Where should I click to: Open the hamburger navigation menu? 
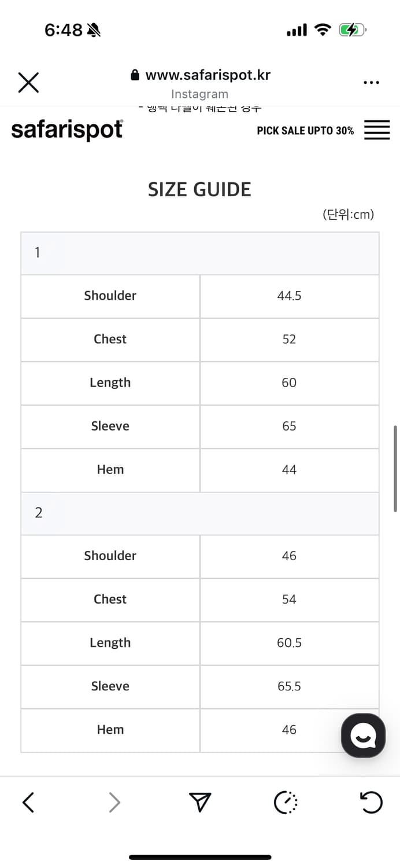(377, 130)
